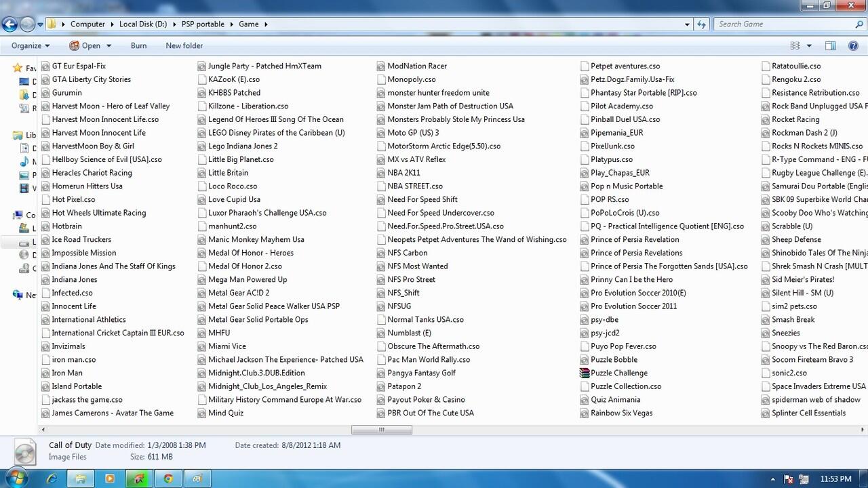
Task: Click the 11:53 PM clock in the taskbar
Action: (835, 479)
